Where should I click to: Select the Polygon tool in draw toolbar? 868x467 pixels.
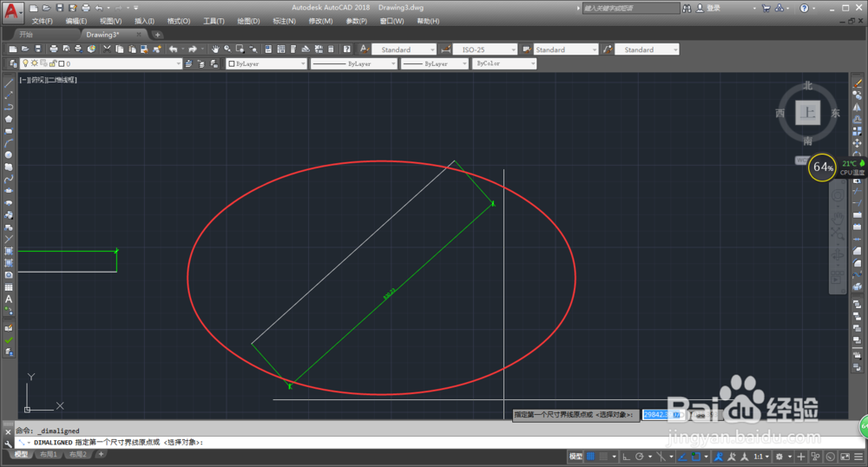coord(9,119)
